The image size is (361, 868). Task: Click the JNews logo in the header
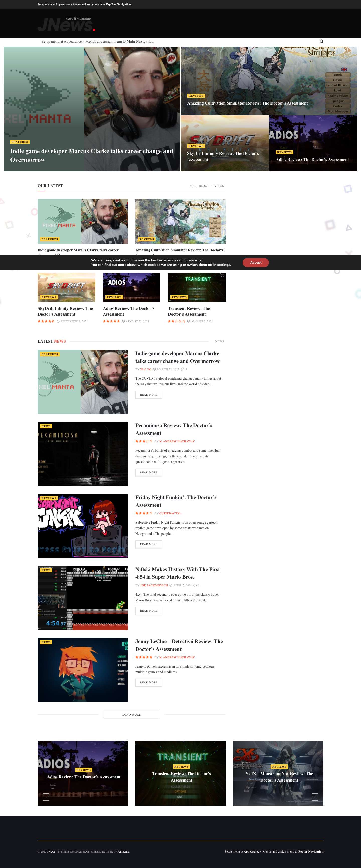pos(66,24)
